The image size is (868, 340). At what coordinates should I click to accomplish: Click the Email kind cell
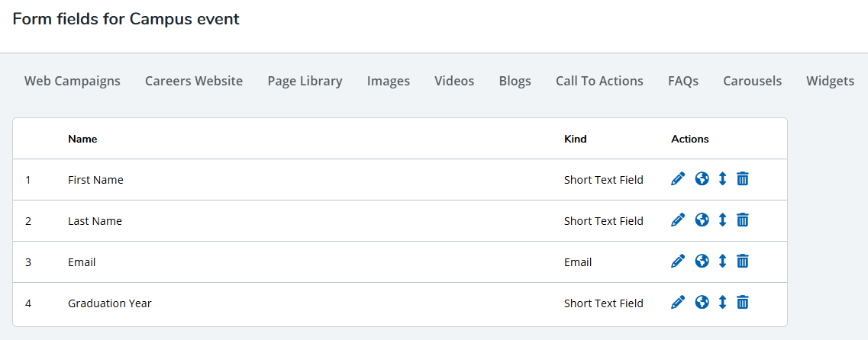click(578, 262)
